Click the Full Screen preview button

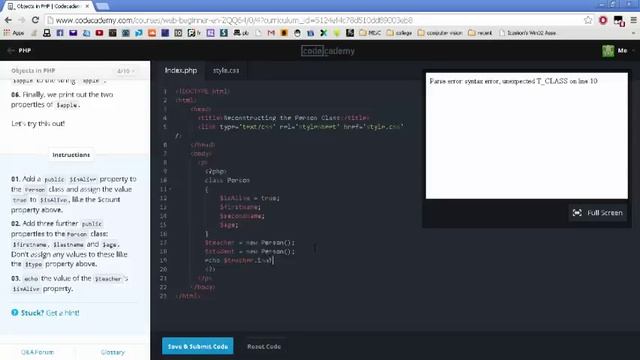pos(598,213)
